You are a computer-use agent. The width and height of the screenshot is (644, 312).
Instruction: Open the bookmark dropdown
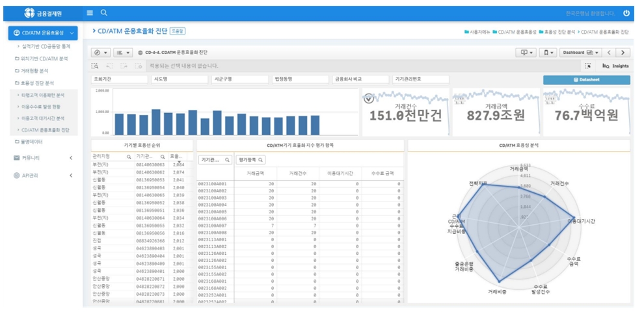coord(548,52)
